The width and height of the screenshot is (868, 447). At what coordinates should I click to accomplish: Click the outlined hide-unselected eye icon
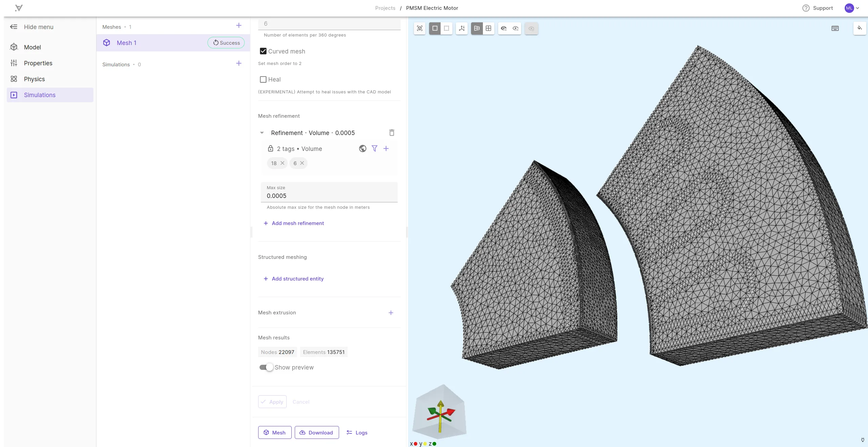coord(515,28)
